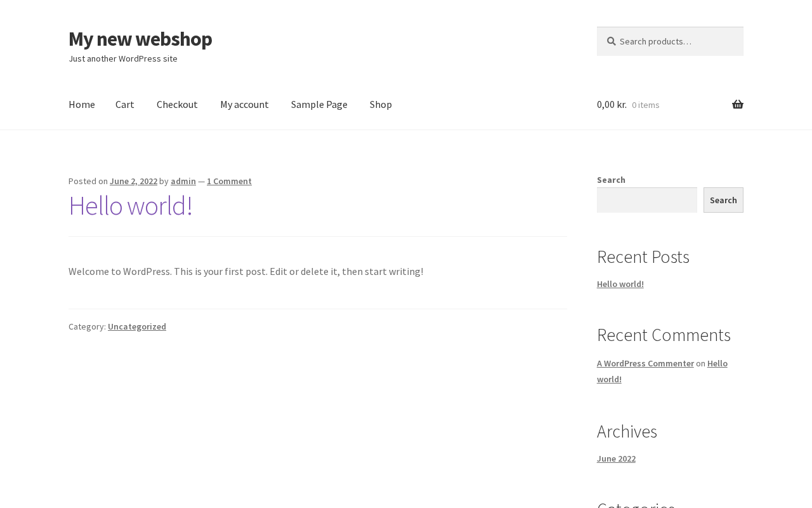Open the Uncategorized category link
The width and height of the screenshot is (812, 508).
137,326
